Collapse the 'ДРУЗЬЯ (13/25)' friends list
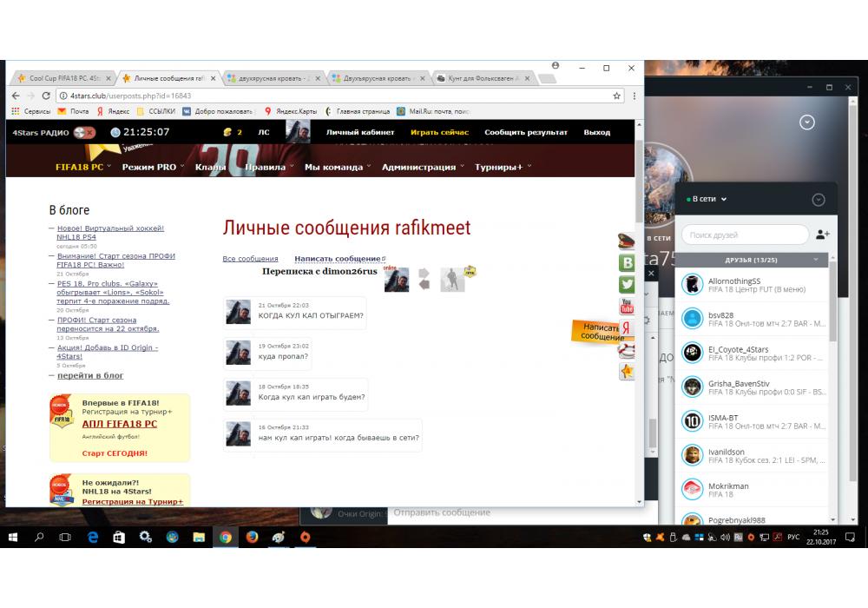Image resolution: width=868 pixels, height=608 pixels. pyautogui.click(x=815, y=260)
